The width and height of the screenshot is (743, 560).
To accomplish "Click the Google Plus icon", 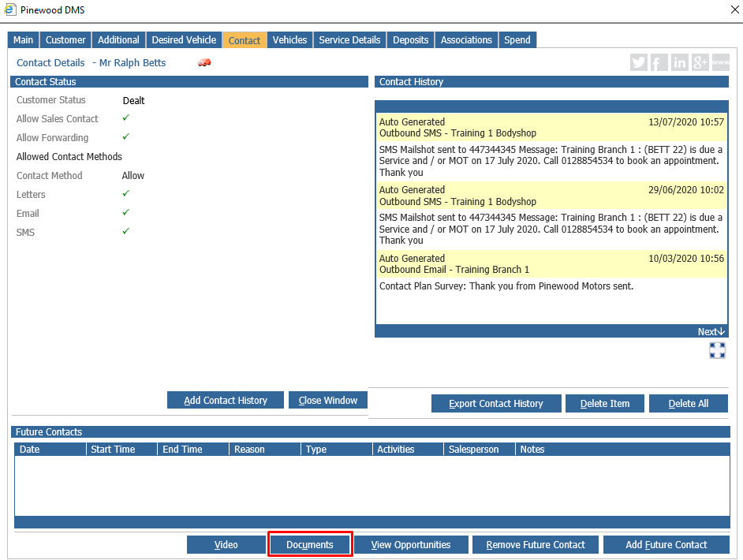I will [700, 63].
